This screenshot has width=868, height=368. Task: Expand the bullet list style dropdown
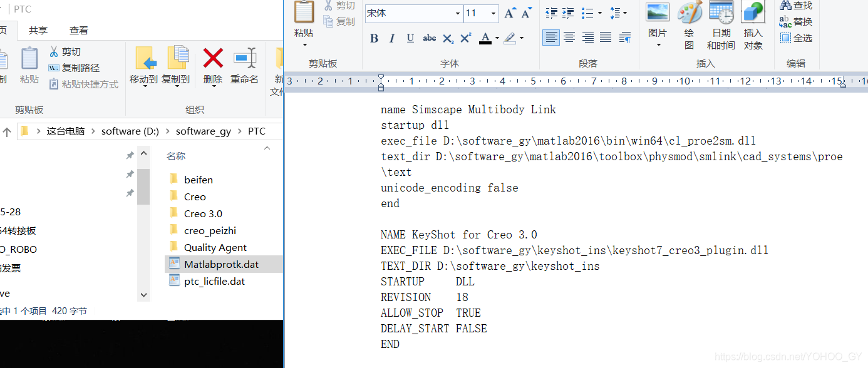click(599, 13)
